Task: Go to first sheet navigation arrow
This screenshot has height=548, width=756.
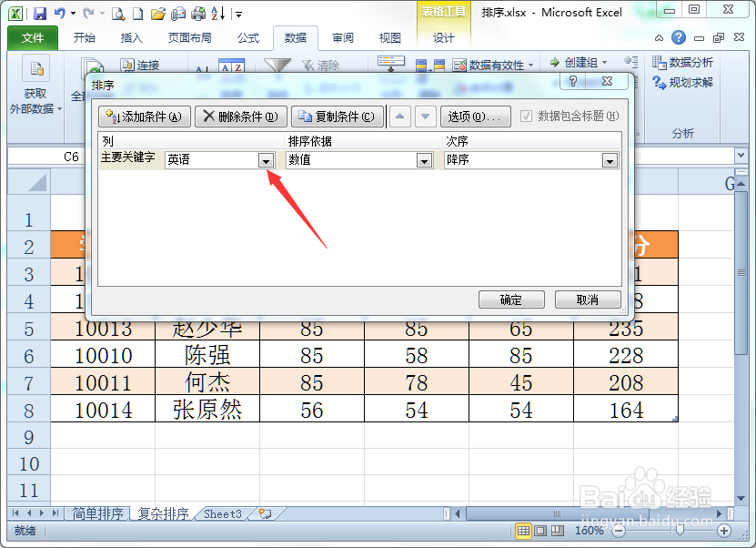Action: (x=15, y=513)
